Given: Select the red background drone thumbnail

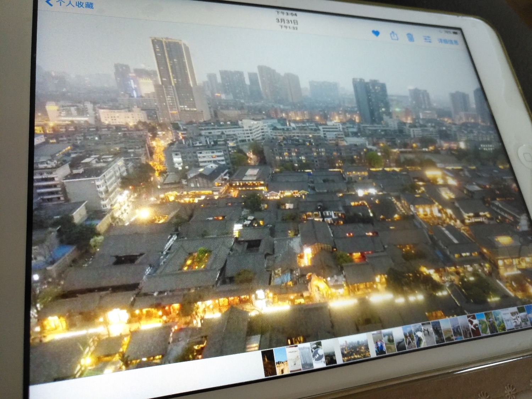Looking at the screenshot, I should (x=474, y=326).
